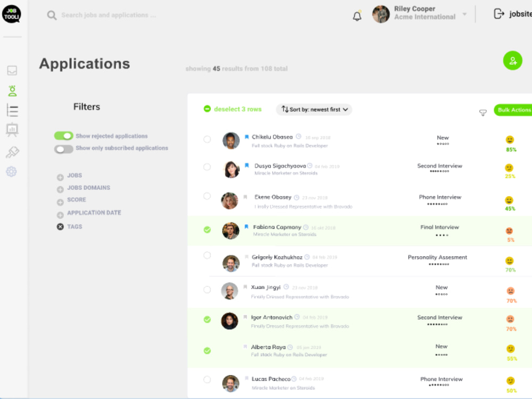Toggle bookmark flag for Chikelu Obasea
This screenshot has height=399, width=532.
(247, 137)
